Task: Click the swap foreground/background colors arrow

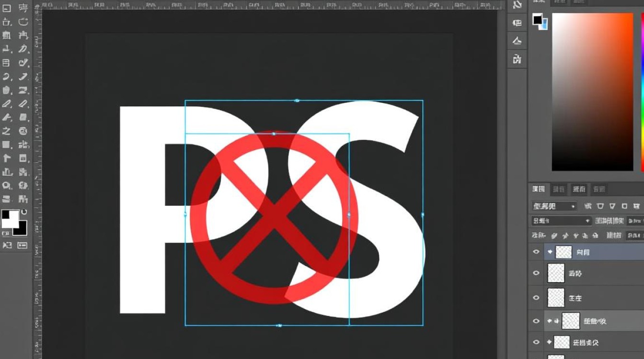Action: coord(23,212)
